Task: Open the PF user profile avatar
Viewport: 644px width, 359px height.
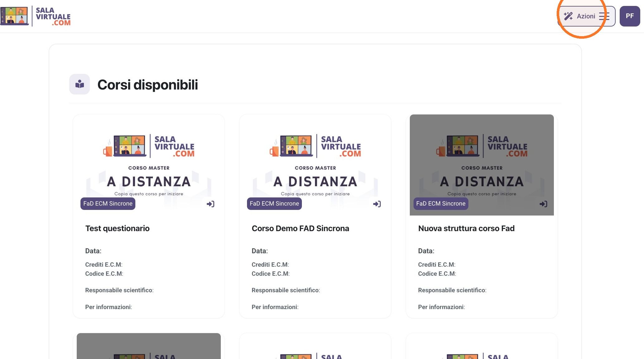Action: pyautogui.click(x=630, y=16)
